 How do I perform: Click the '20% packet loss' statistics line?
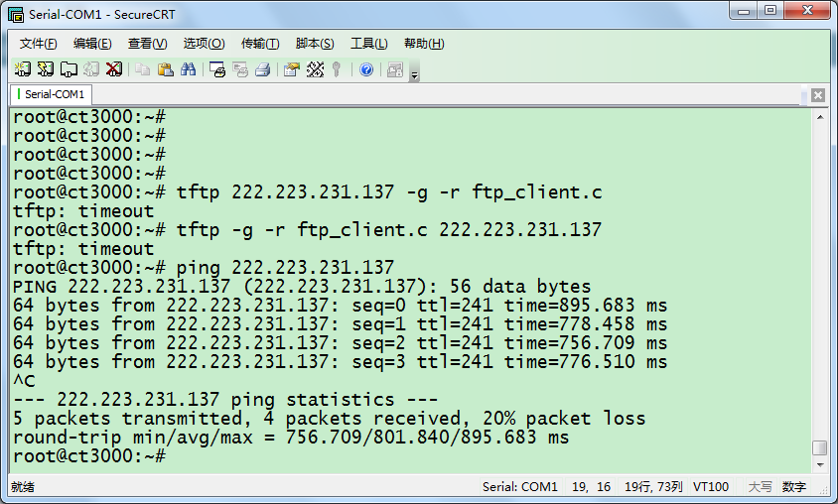(330, 419)
